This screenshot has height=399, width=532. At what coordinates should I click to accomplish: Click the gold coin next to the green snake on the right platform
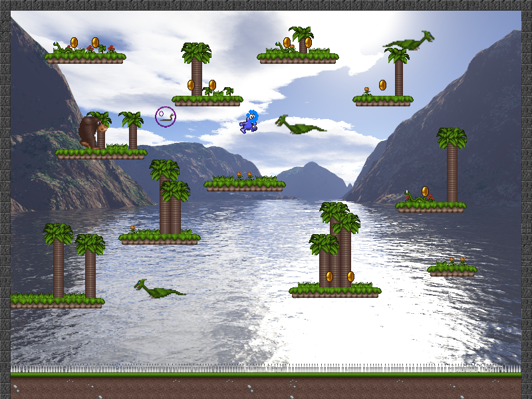[426, 192]
